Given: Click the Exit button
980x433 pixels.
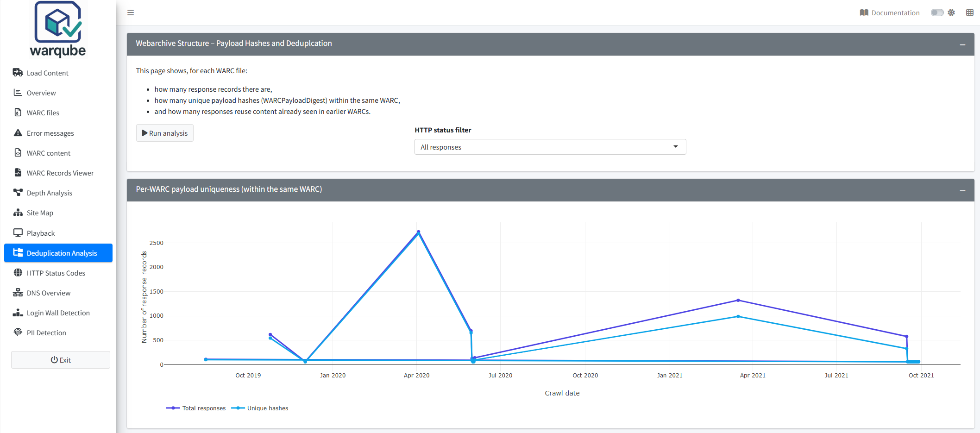Looking at the screenshot, I should 61,360.
